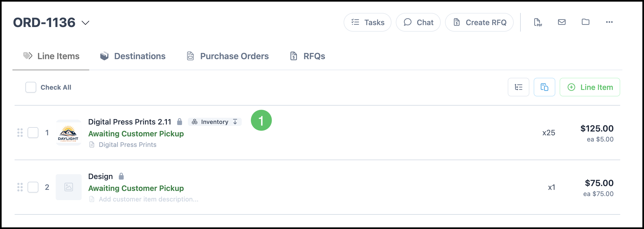Select checkbox for line item 1
Viewport: 644px width, 229px height.
pyautogui.click(x=33, y=133)
